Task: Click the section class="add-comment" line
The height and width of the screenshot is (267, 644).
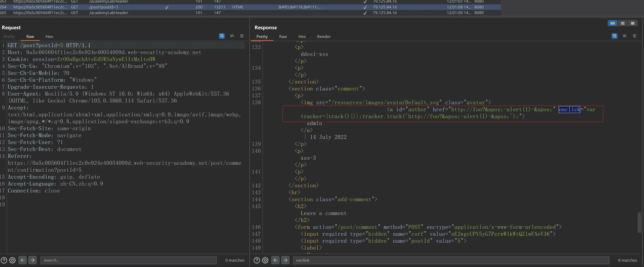Action: (x=333, y=199)
